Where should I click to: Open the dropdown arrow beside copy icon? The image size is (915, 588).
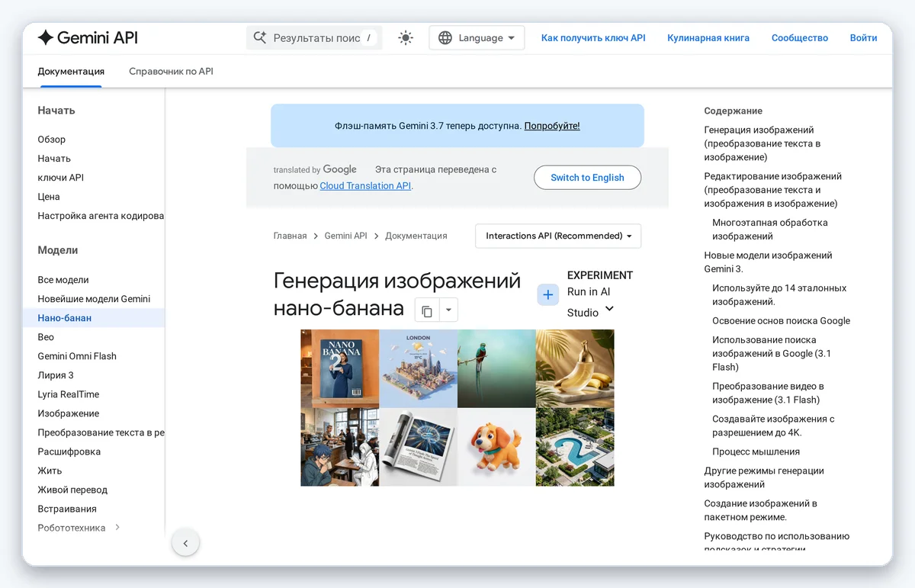pos(448,310)
